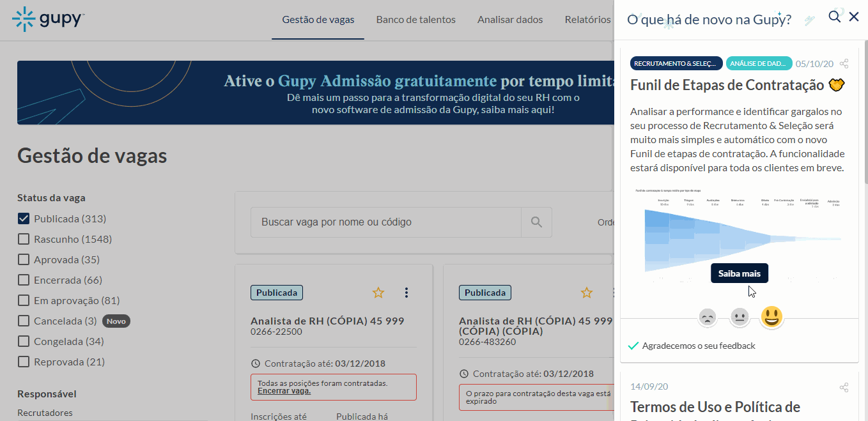The height and width of the screenshot is (421, 868).
Task: Click the Saiba mais button
Action: pos(739,273)
